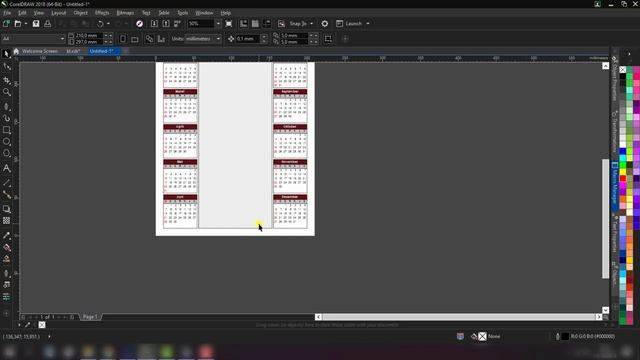Open the zoom level dropdown
640x360 pixels.
(x=218, y=24)
